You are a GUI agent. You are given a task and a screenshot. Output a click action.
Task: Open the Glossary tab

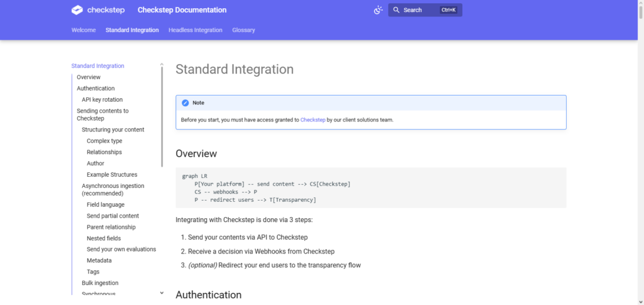pyautogui.click(x=243, y=30)
